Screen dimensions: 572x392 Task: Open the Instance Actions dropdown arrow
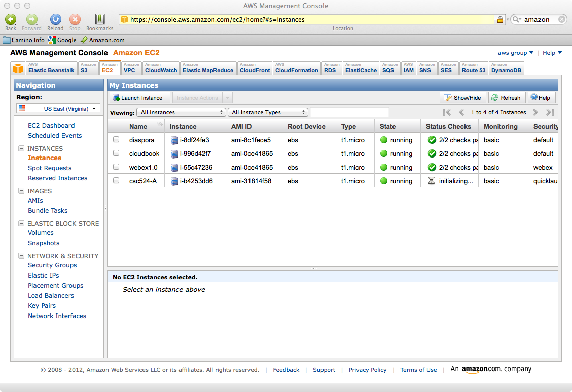coord(227,98)
